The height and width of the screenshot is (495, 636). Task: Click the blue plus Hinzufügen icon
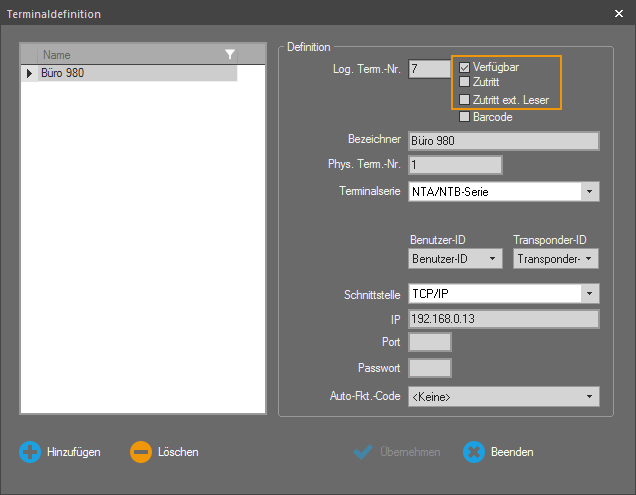[30, 452]
